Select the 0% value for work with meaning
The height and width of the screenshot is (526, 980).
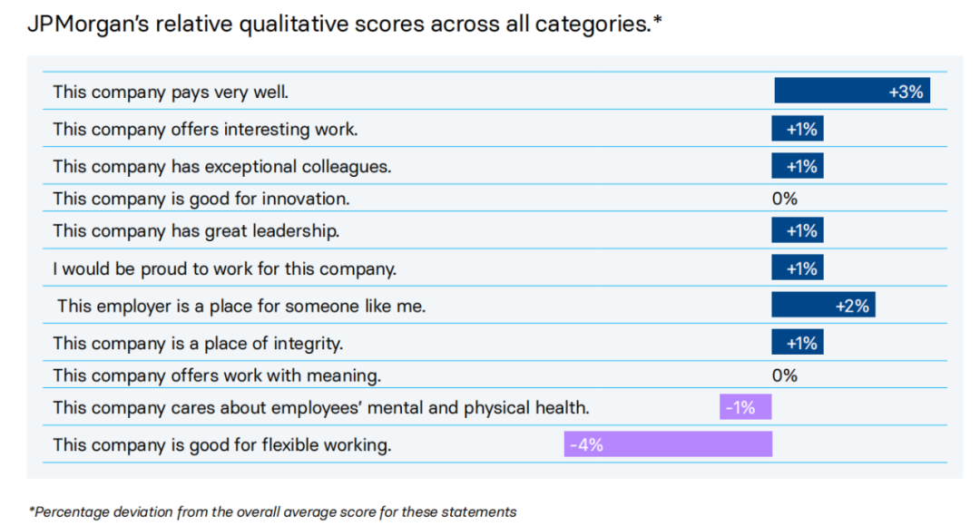coord(784,375)
